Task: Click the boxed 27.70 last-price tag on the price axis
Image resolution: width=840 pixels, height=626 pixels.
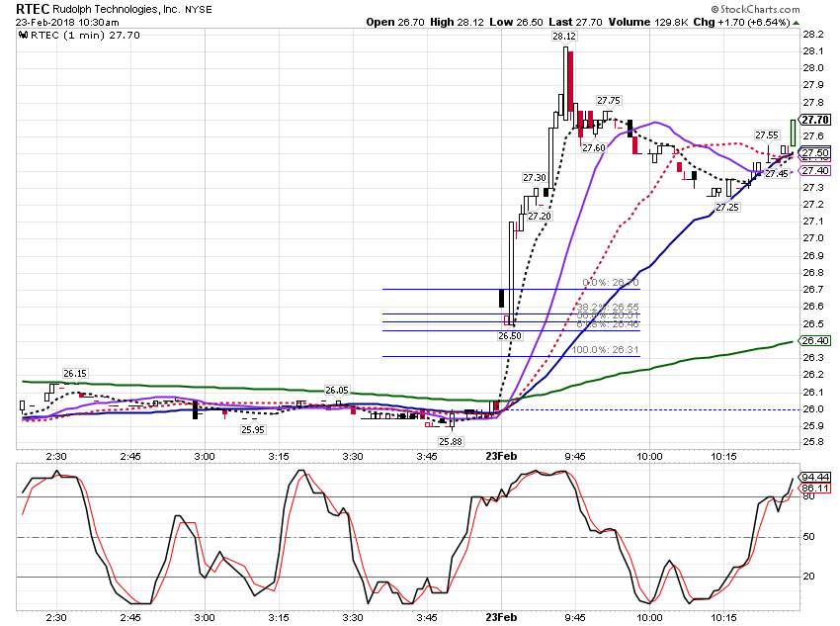Action: 815,120
